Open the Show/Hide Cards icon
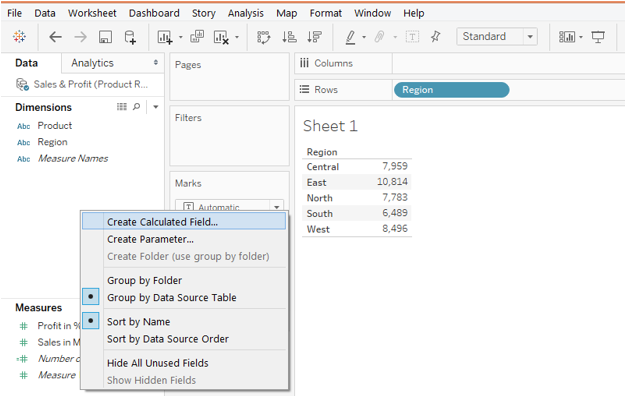Screen dimensions: 625x396 click(567, 37)
